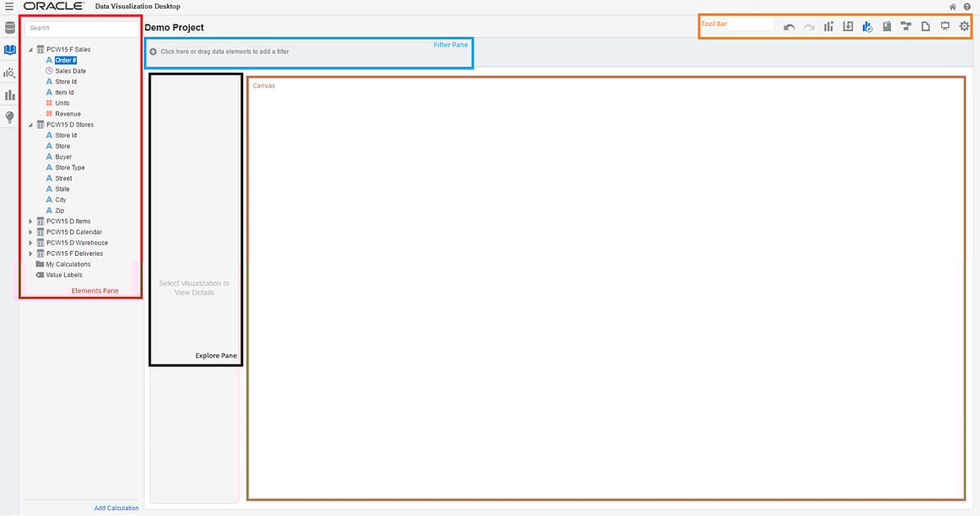
Task: Select the PCW15 F Sales table
Action: point(68,49)
